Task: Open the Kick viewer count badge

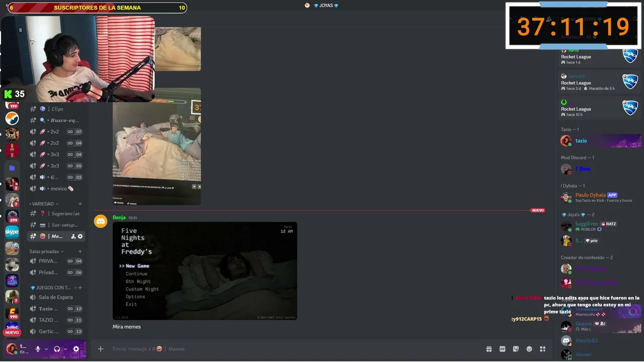Action: coord(14,94)
